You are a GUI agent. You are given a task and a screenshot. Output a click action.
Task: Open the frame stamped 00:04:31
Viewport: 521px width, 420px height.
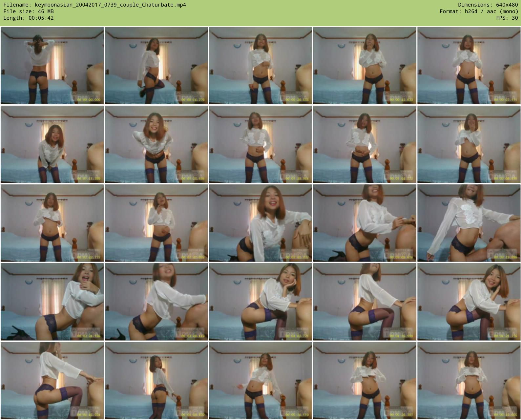pyautogui.click(x=469, y=302)
